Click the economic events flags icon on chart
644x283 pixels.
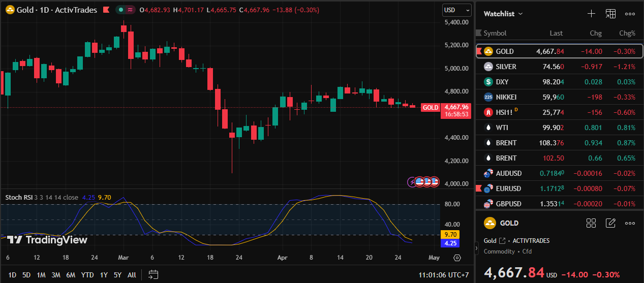pyautogui.click(x=423, y=181)
